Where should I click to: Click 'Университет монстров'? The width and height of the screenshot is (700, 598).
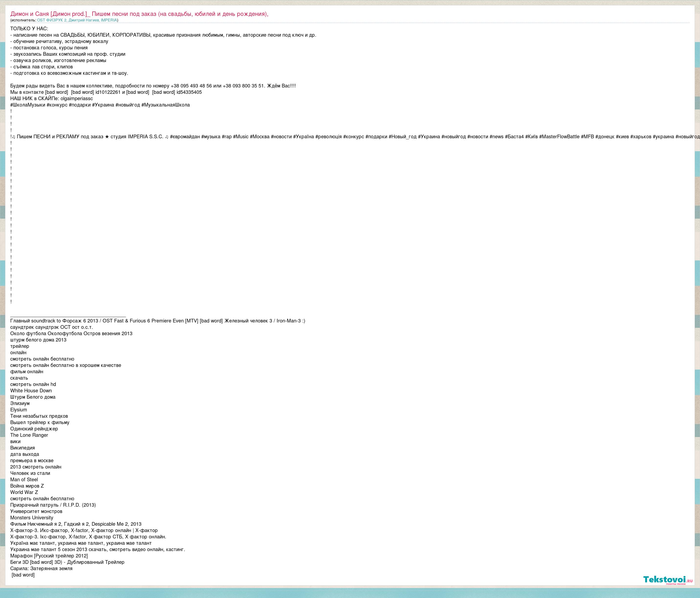(x=36, y=512)
